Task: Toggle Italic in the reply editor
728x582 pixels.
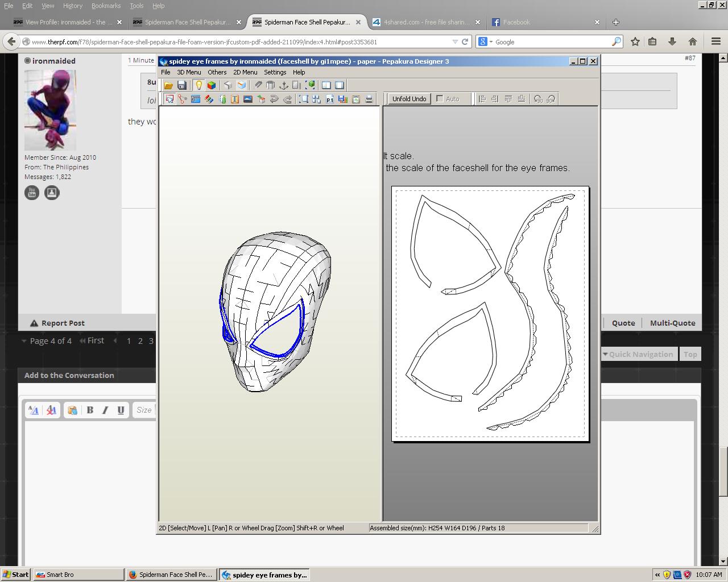Action: [105, 410]
